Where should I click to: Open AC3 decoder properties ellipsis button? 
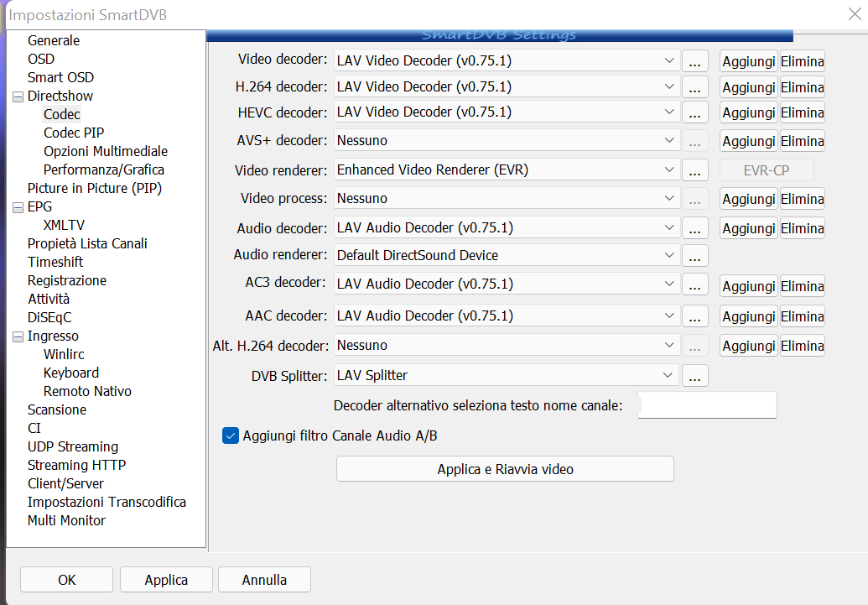(x=694, y=284)
